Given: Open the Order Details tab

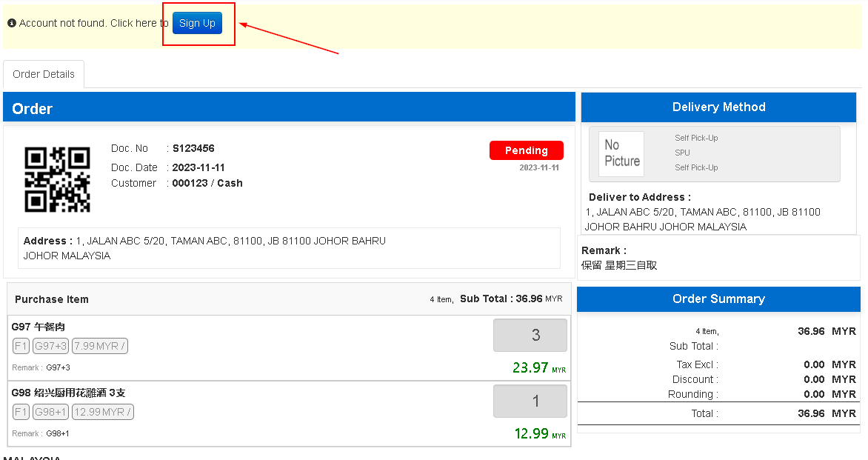Looking at the screenshot, I should click(x=44, y=74).
